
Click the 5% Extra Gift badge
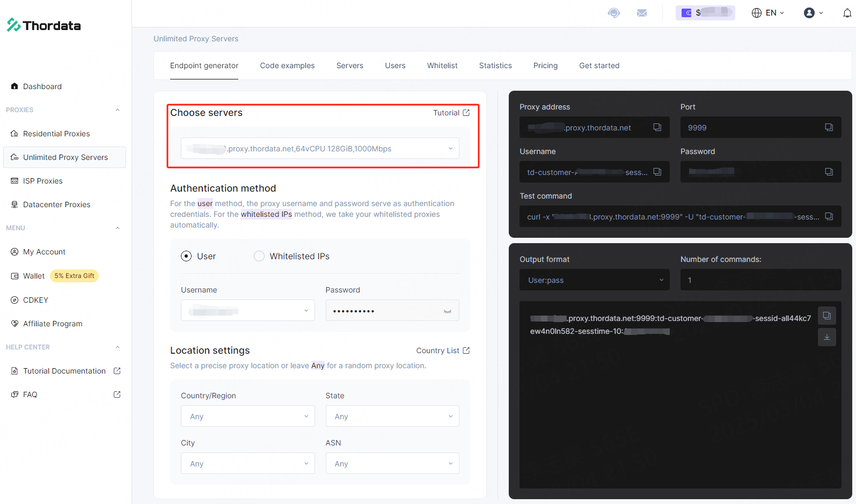(x=75, y=275)
